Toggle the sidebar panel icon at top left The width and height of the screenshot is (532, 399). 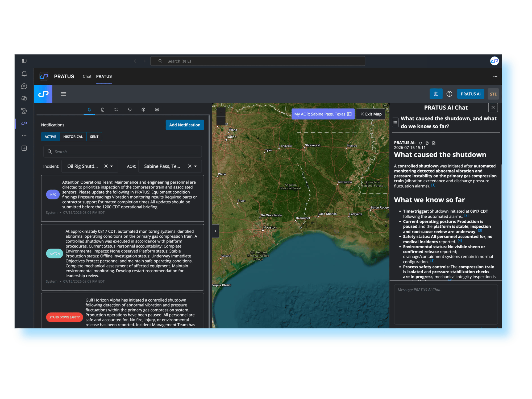(24, 61)
